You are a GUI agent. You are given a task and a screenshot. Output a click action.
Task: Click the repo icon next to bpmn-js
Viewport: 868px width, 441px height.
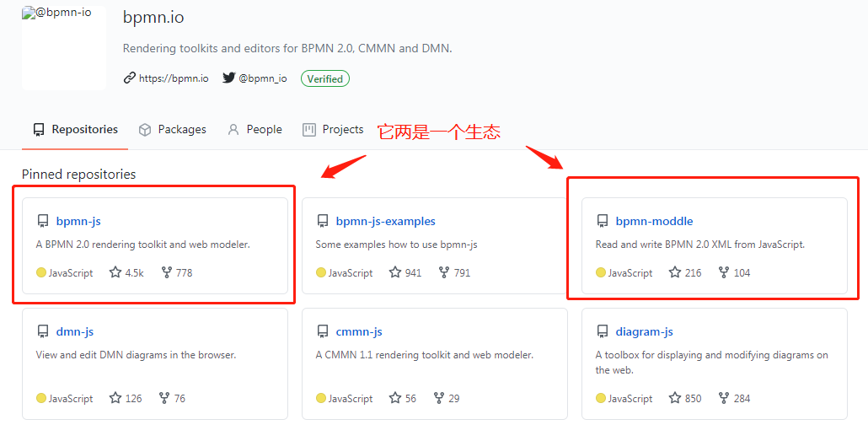pyautogui.click(x=43, y=221)
